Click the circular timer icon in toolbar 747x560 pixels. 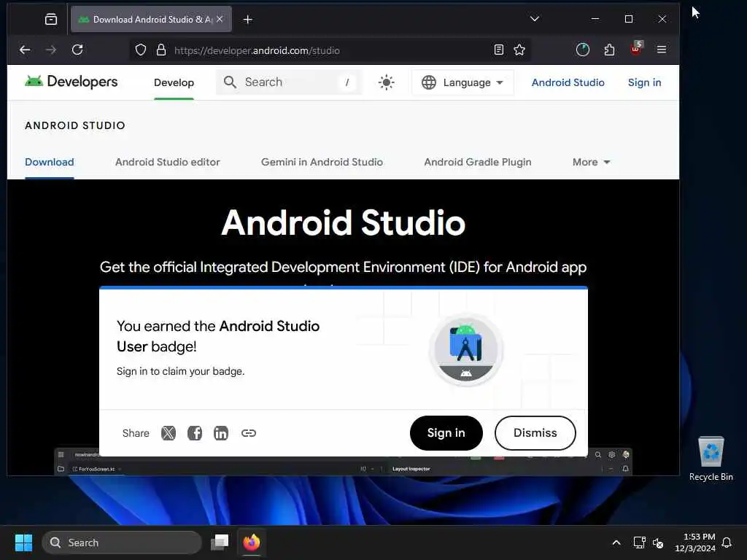(583, 50)
